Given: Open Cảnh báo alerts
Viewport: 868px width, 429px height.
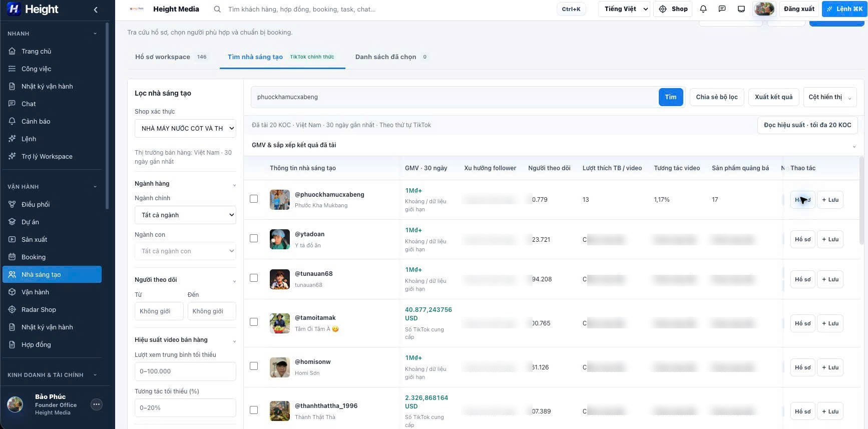Looking at the screenshot, I should (52, 121).
